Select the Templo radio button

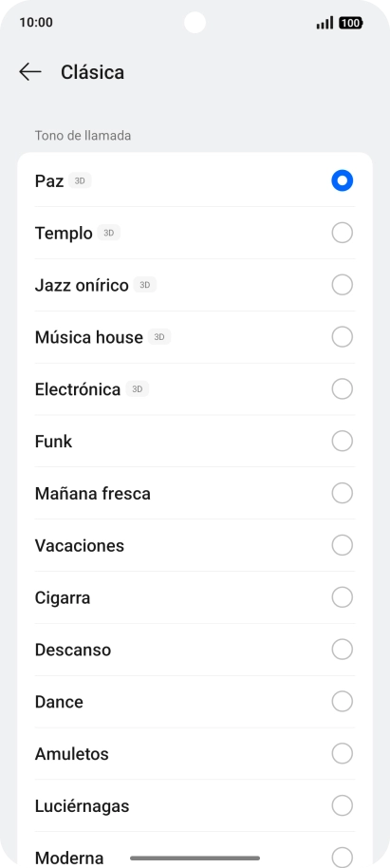coord(342,233)
